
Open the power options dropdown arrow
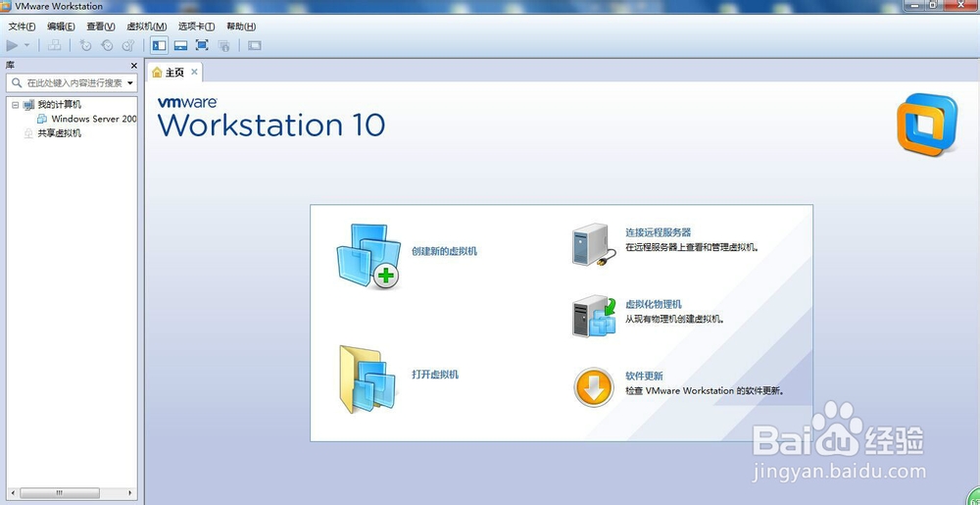point(26,45)
